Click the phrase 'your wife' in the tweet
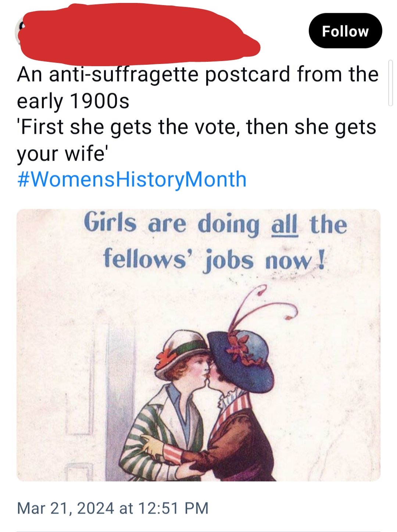The width and height of the screenshot is (397, 532). pyautogui.click(x=62, y=153)
